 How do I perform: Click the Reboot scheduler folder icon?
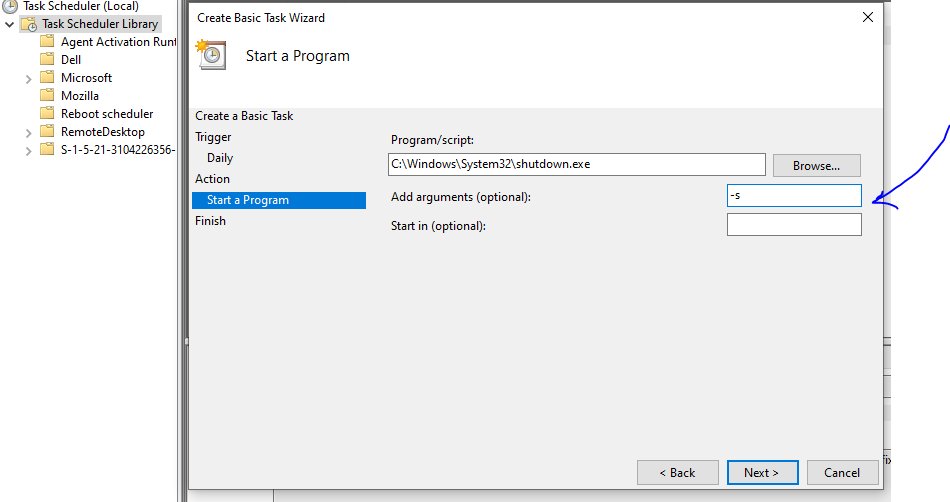47,113
